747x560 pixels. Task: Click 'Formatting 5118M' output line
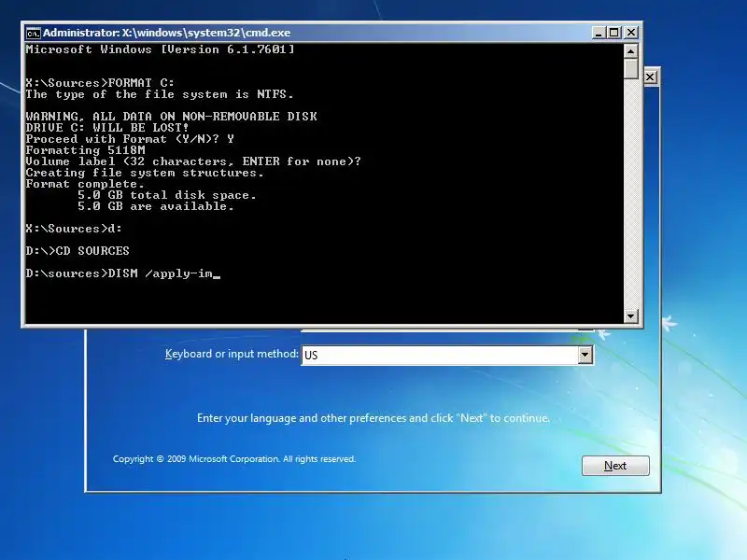click(85, 150)
